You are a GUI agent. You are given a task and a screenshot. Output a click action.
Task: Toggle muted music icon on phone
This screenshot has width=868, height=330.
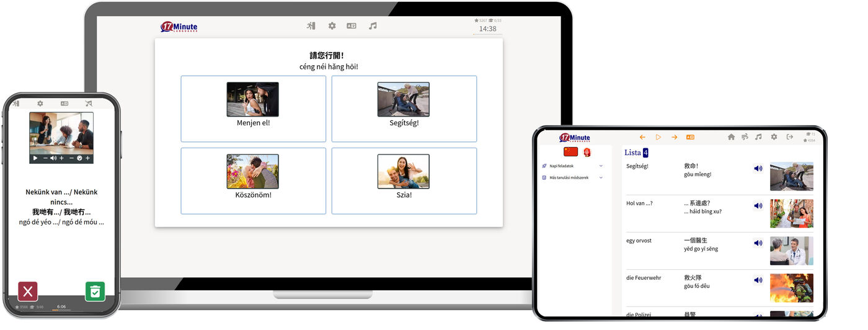pyautogui.click(x=89, y=104)
